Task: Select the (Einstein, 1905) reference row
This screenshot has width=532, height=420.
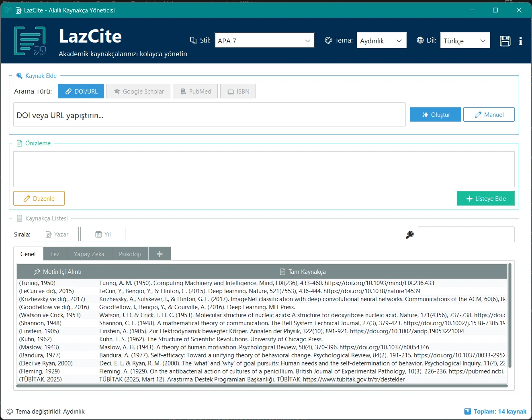Action: pyautogui.click(x=262, y=331)
